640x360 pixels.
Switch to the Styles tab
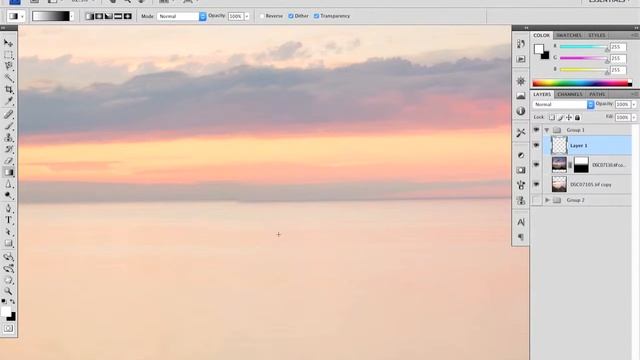597,36
